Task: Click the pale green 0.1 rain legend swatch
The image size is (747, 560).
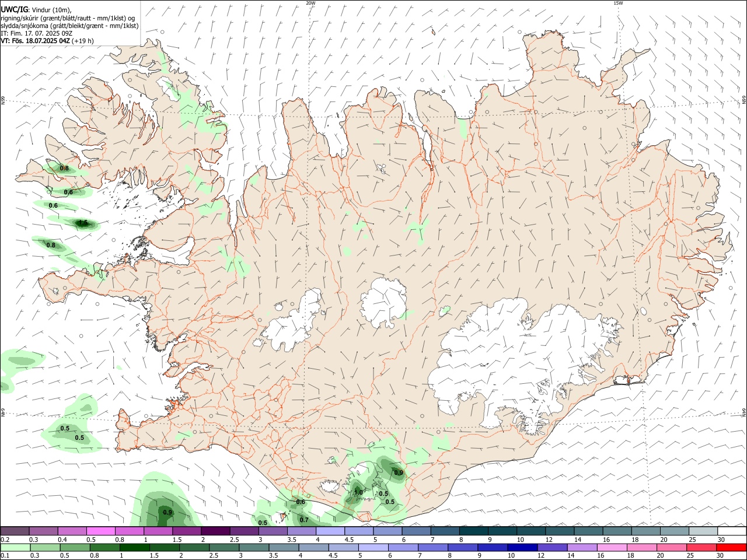Action: click(x=15, y=547)
